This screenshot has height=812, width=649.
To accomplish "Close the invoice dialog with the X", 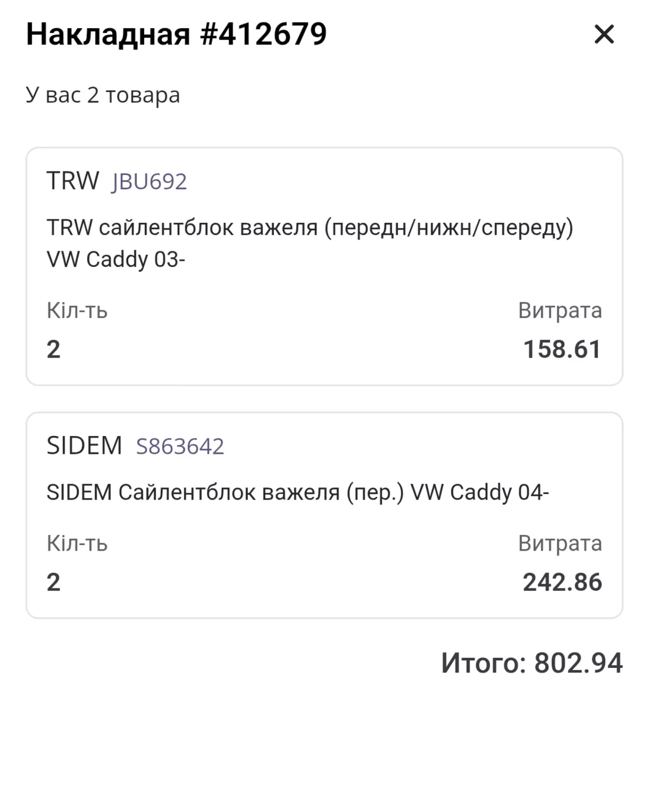I will click(x=604, y=35).
